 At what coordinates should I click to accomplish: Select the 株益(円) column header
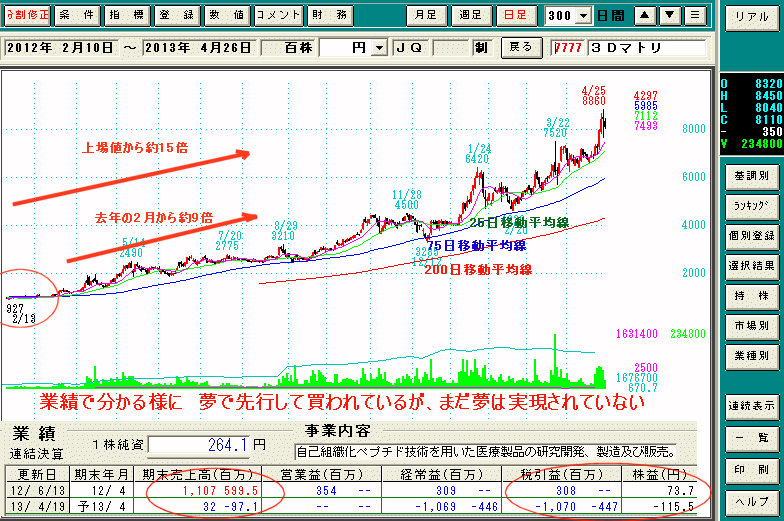pos(658,474)
